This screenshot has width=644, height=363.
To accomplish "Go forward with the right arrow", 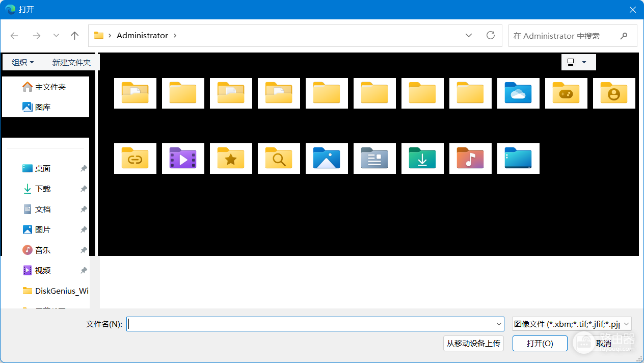I will pyautogui.click(x=37, y=36).
